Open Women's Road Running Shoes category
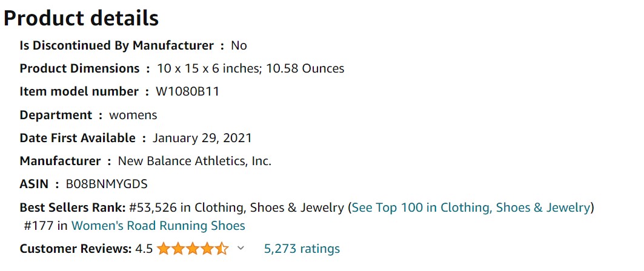The image size is (644, 271). 158,226
